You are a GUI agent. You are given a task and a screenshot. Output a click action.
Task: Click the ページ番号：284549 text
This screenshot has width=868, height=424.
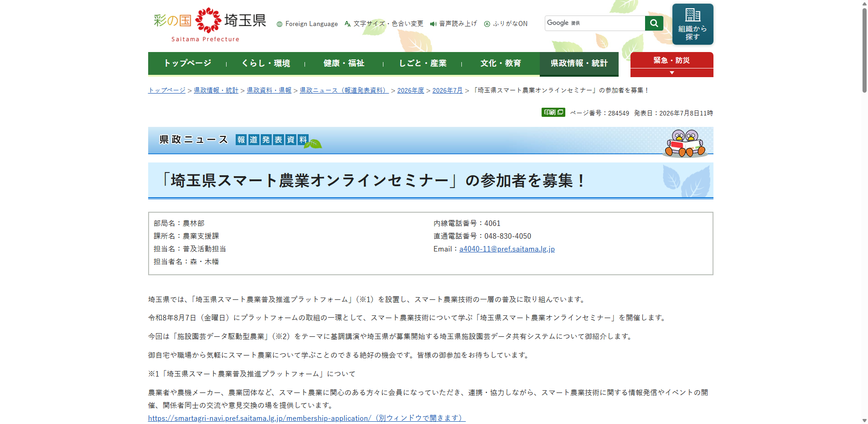click(599, 113)
